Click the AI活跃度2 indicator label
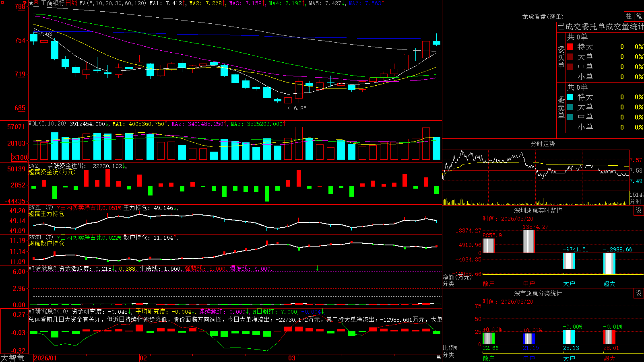This screenshot has width=644, height=362. point(42,268)
